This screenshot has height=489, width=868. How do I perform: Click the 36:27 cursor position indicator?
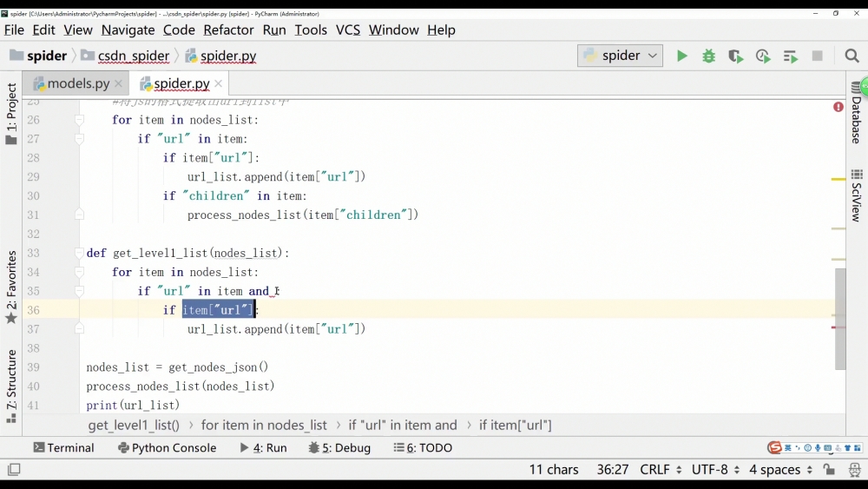coord(612,470)
